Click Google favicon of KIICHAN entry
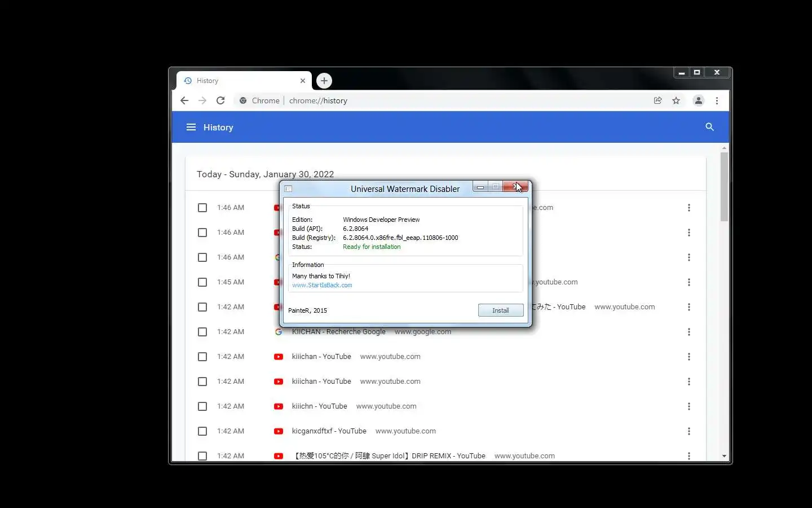Screen dimensions: 812x508 click(279, 332)
